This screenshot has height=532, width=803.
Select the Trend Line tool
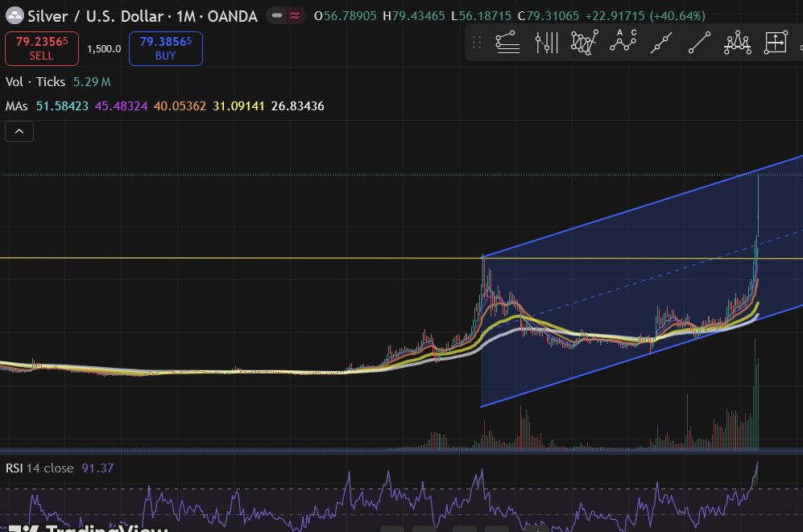699,43
